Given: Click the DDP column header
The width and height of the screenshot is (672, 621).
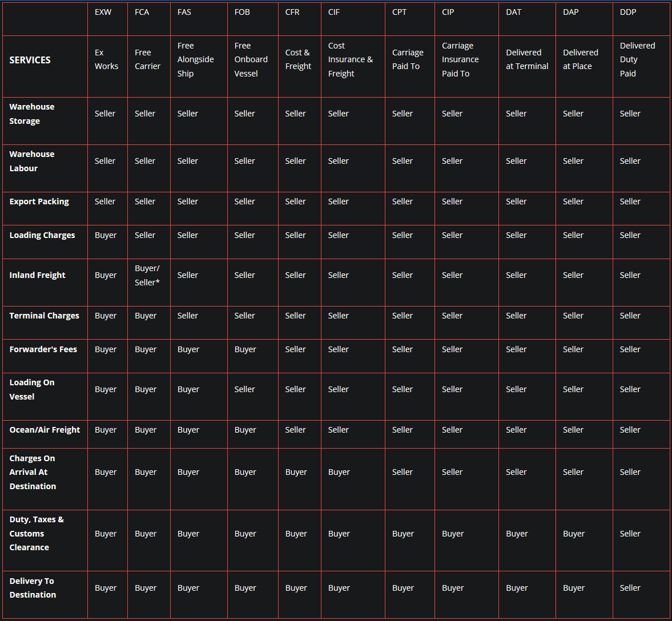Looking at the screenshot, I should click(x=628, y=12).
